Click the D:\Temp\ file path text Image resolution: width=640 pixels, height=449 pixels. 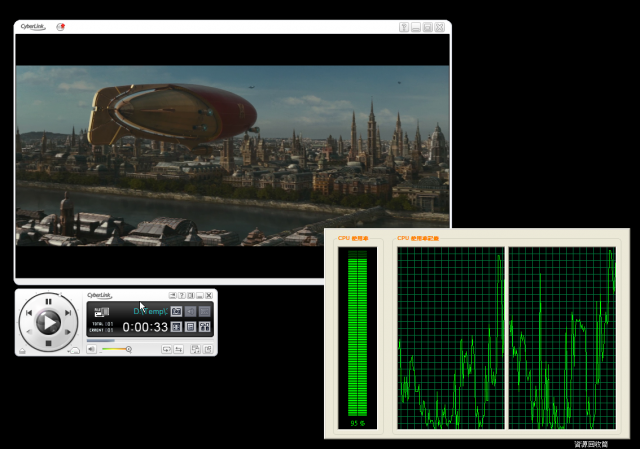click(150, 311)
